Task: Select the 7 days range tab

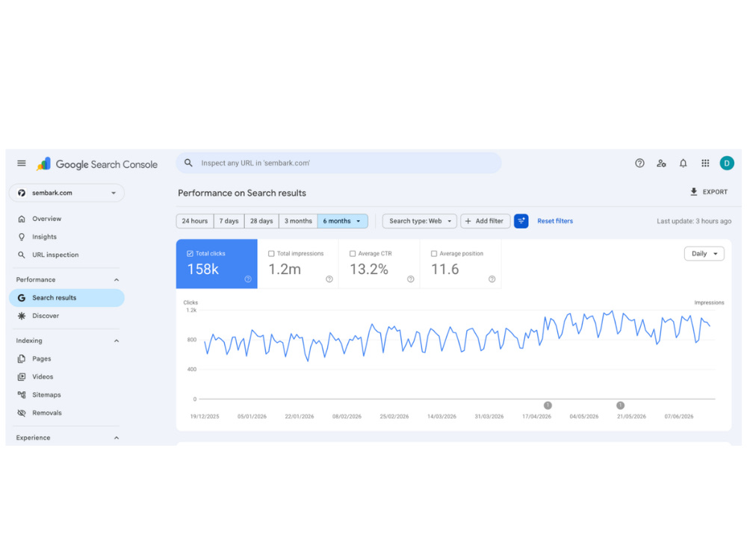Action: pos(229,221)
